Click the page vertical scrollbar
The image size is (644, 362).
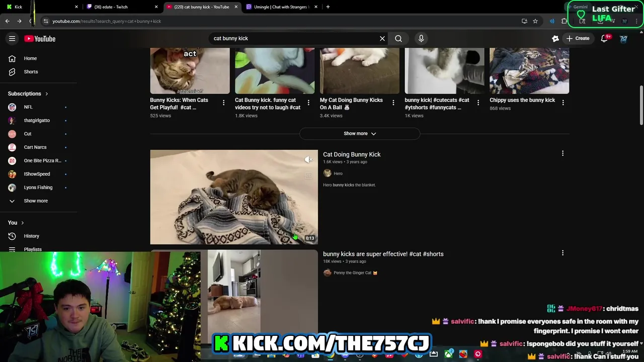pos(641,106)
